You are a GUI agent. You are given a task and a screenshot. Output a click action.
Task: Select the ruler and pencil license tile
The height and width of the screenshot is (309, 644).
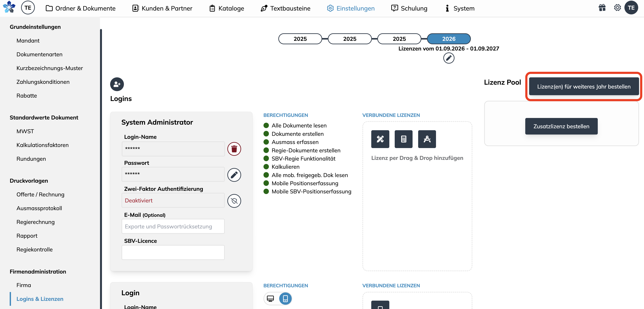point(380,139)
